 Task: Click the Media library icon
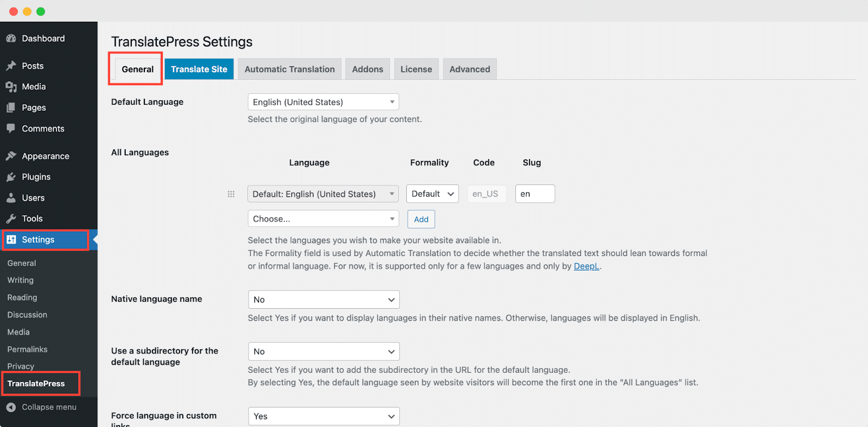(x=11, y=87)
